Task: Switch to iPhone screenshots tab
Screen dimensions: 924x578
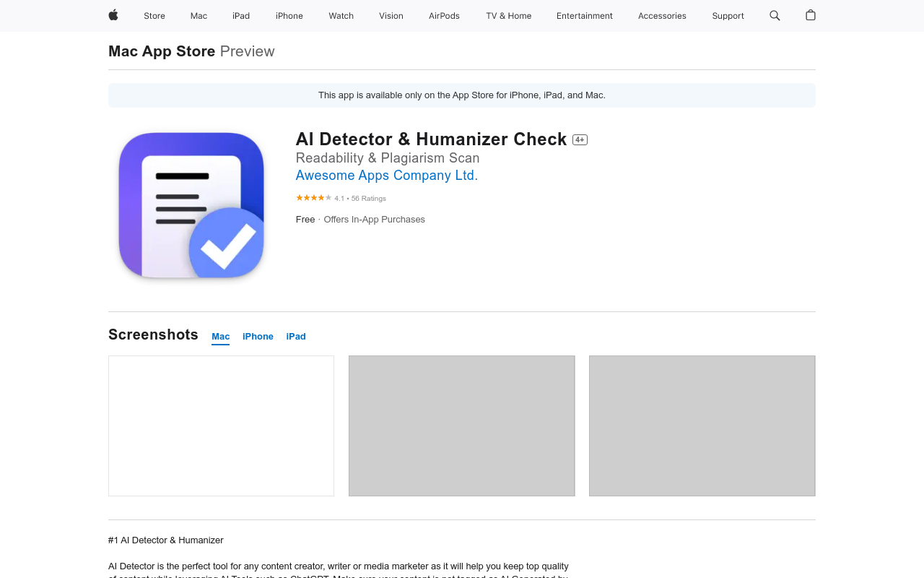Action: 258,337
